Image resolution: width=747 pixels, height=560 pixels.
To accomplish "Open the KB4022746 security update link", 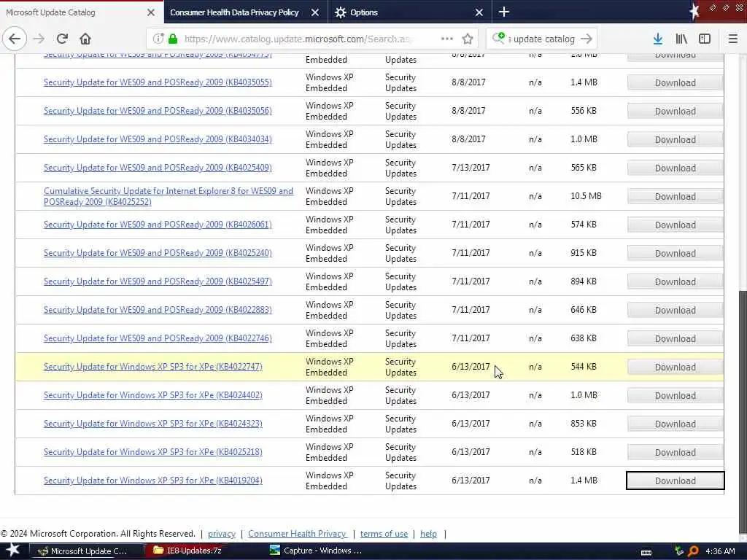I will (158, 338).
